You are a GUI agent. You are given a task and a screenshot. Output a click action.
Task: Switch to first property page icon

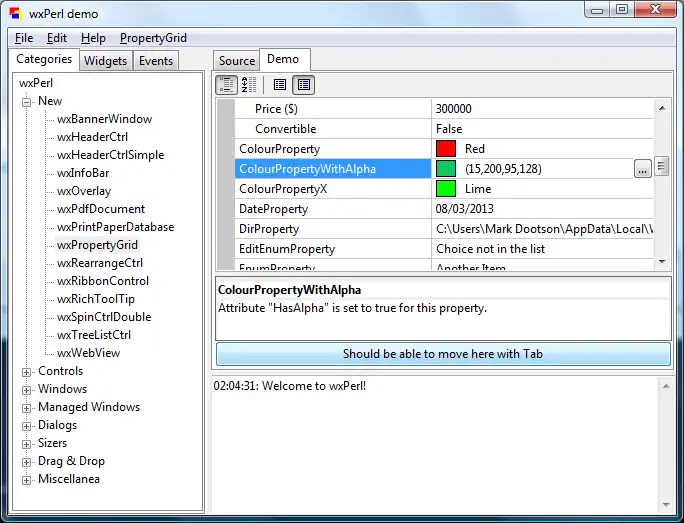(280, 85)
